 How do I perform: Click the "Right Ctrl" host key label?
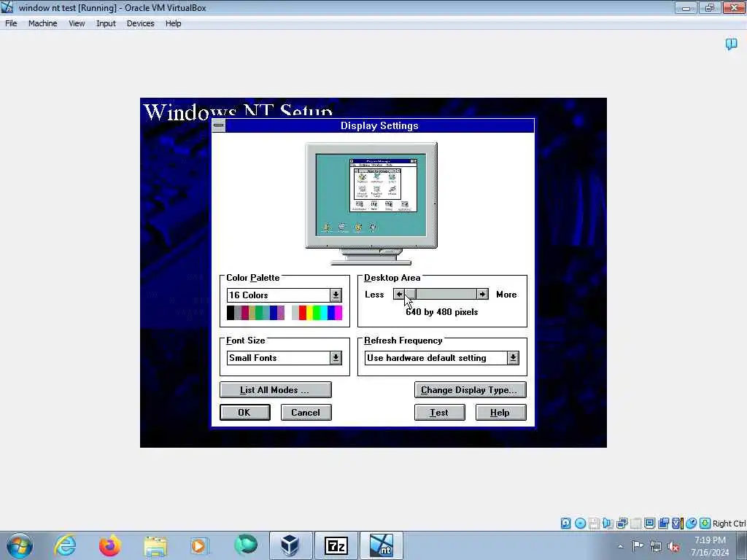729,524
